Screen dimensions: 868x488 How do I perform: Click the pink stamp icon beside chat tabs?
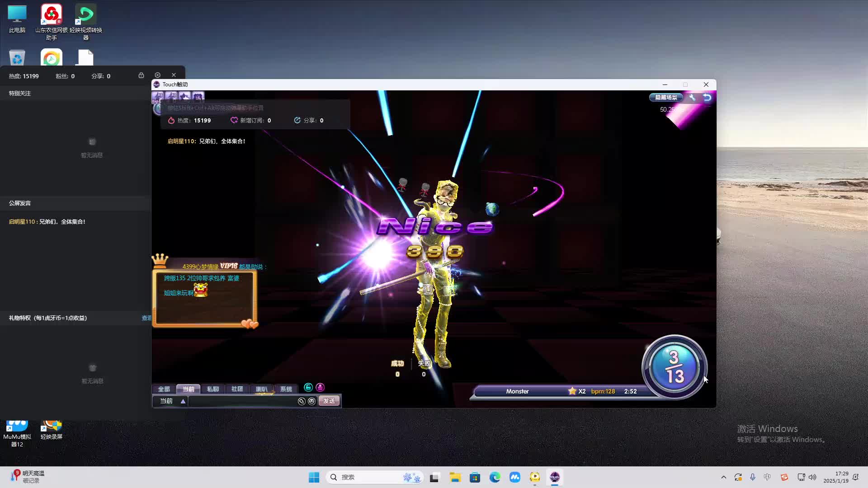[320, 387]
